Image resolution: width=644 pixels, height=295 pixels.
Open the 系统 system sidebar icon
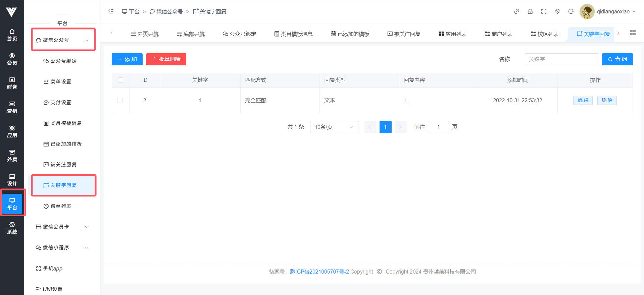12,228
